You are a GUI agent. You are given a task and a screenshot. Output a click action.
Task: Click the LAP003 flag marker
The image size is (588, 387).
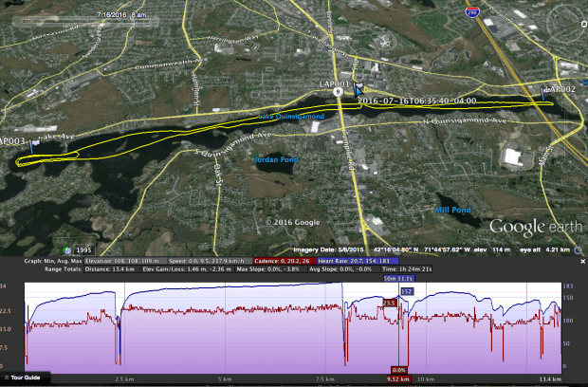click(x=32, y=147)
